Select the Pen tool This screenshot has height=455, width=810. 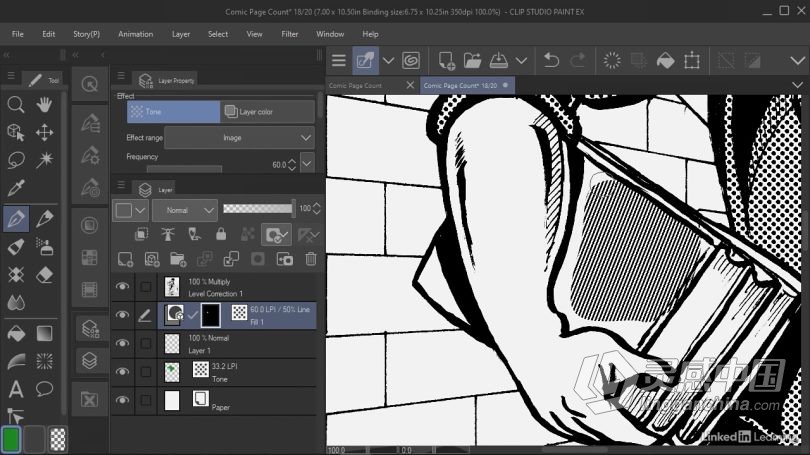click(x=16, y=219)
